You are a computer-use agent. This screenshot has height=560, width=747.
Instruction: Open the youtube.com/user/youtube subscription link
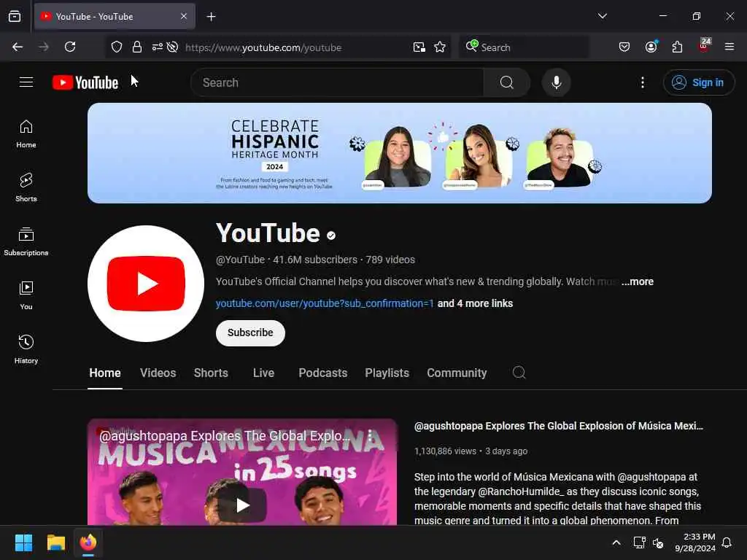[x=325, y=303]
